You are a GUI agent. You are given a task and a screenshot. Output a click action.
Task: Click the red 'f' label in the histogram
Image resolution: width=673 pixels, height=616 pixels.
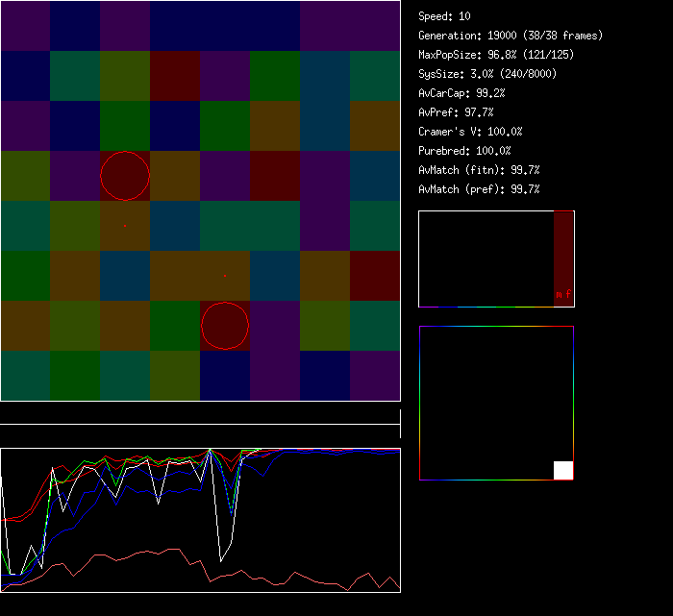568,294
